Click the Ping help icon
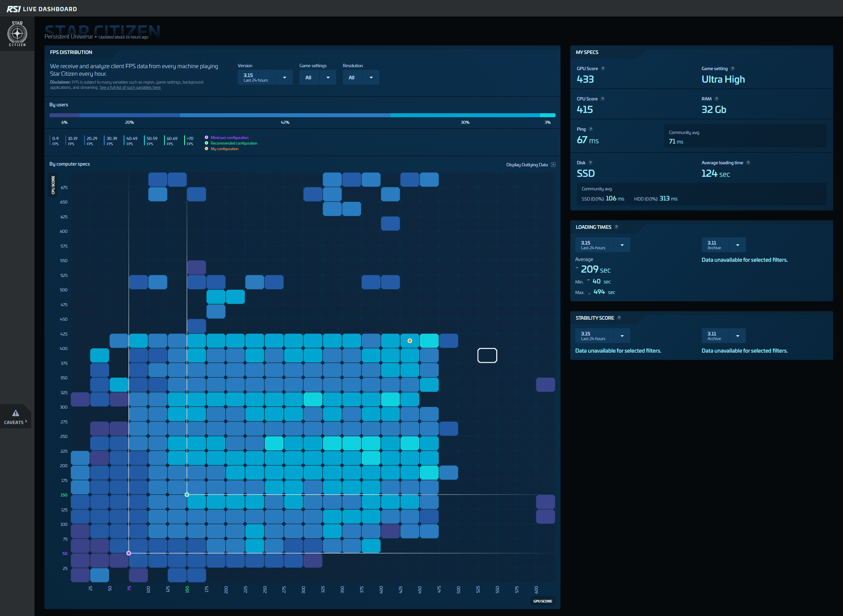The image size is (843, 616). [590, 129]
